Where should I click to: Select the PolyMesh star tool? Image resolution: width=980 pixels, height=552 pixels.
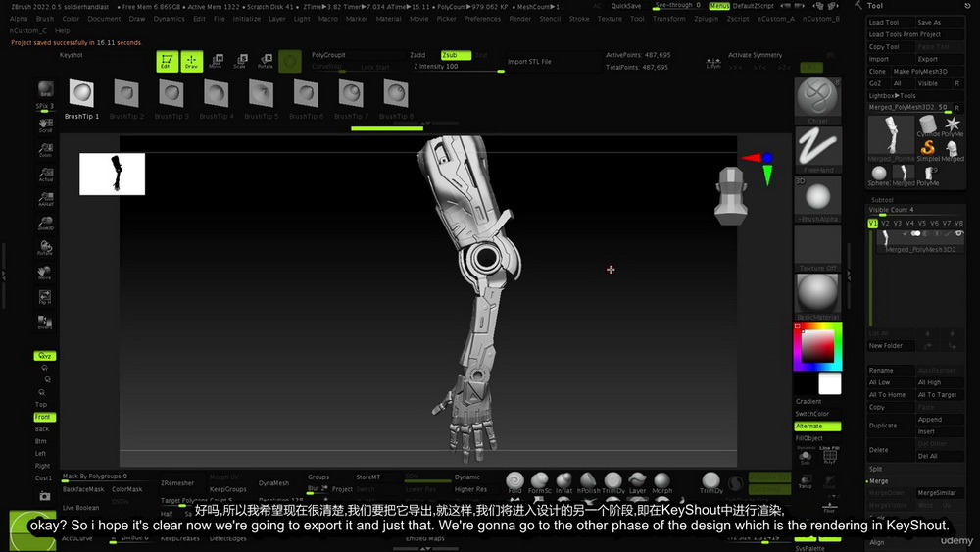pos(952,126)
